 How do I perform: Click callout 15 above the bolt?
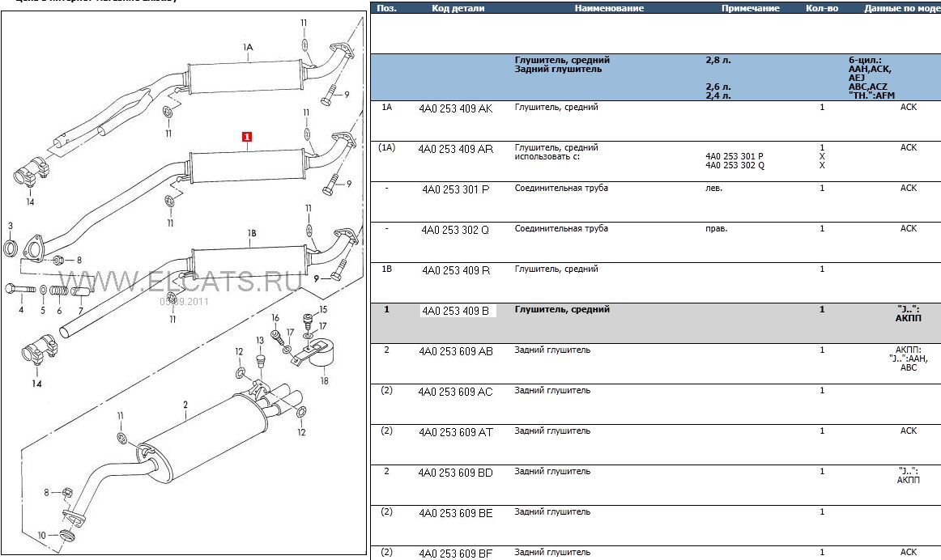tap(322, 309)
